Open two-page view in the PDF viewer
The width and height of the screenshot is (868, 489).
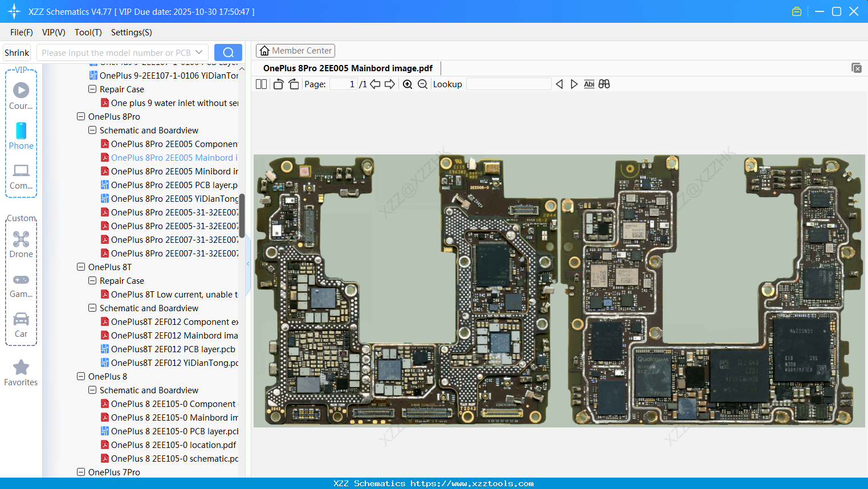[x=261, y=84]
